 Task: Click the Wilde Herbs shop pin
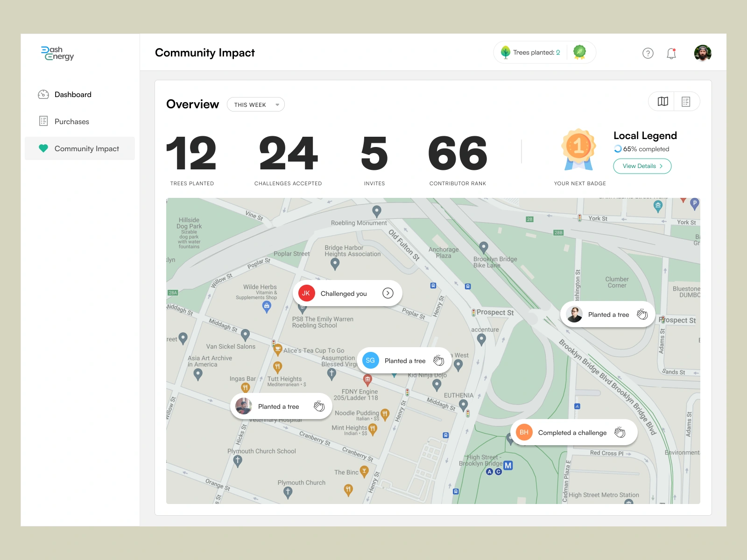tap(267, 307)
